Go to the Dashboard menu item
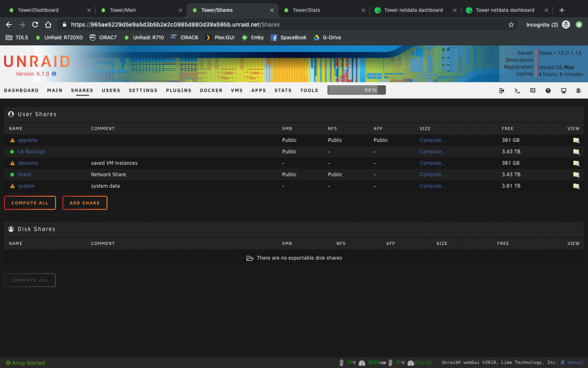 [21, 91]
